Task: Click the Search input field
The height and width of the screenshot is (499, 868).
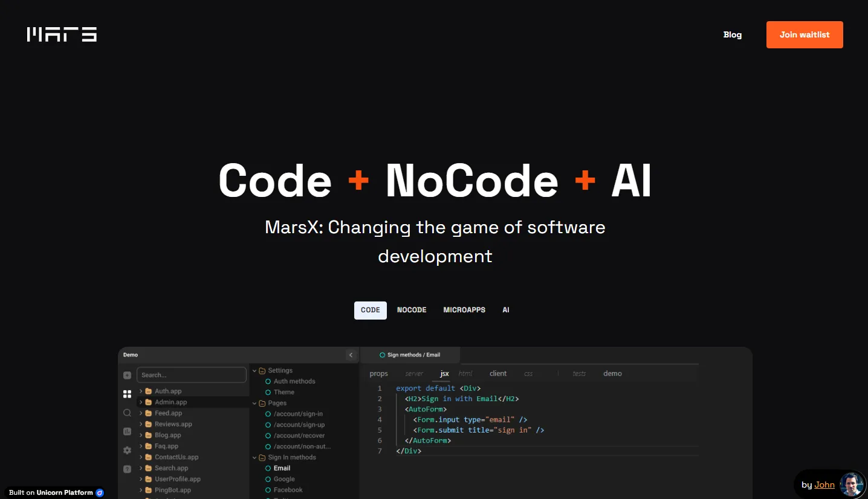Action: point(192,375)
